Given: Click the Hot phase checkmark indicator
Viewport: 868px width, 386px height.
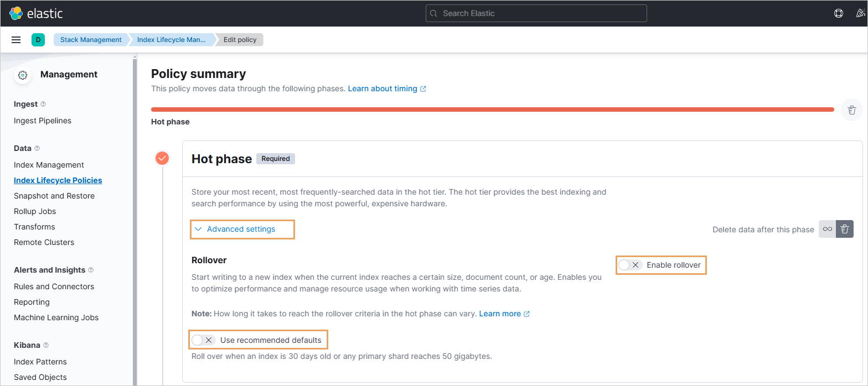Looking at the screenshot, I should (x=162, y=159).
